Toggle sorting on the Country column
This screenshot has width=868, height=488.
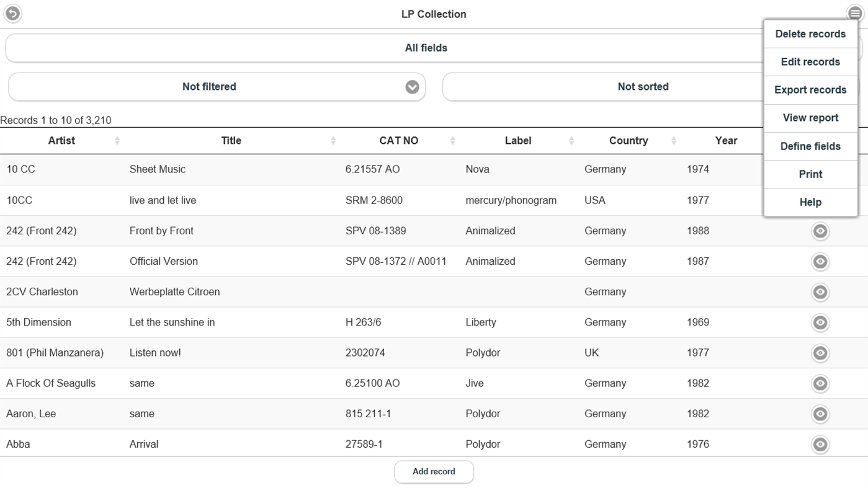point(674,140)
